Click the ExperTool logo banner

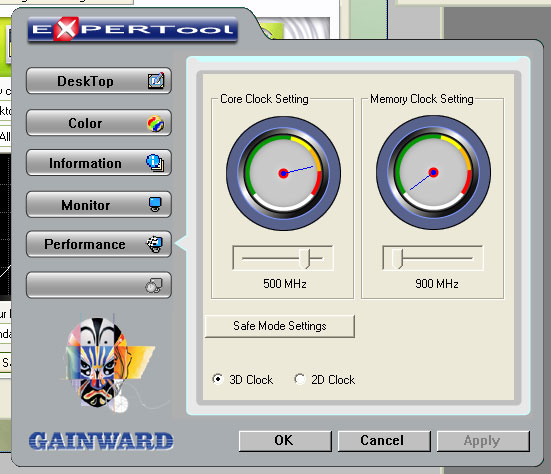click(132, 30)
